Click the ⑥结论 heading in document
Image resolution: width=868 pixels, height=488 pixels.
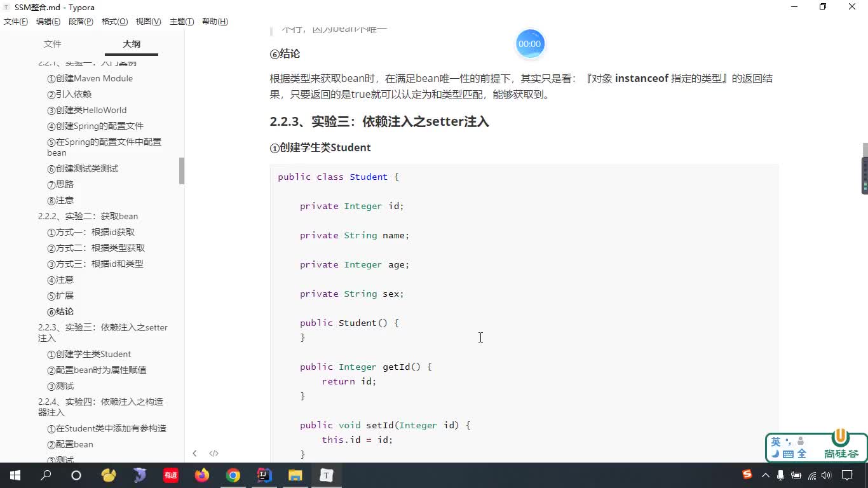(x=285, y=54)
